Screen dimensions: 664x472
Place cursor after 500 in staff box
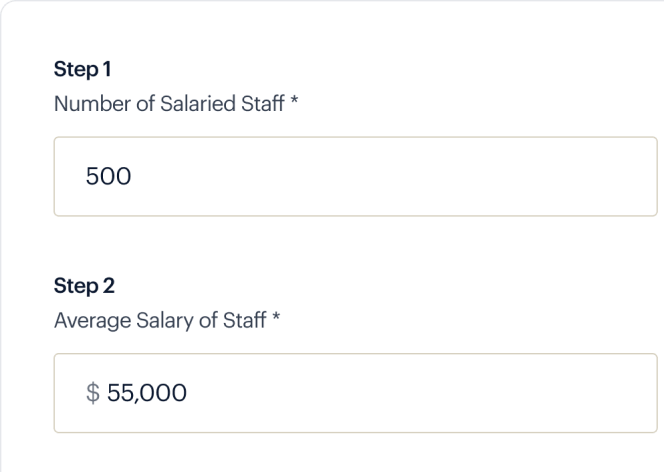pyautogui.click(x=132, y=176)
